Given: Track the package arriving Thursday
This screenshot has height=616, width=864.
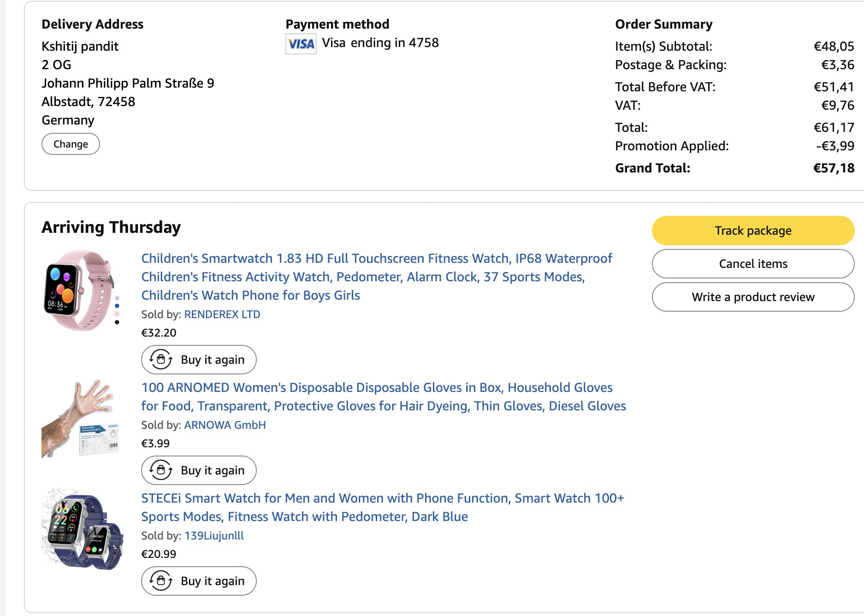Looking at the screenshot, I should [x=752, y=231].
